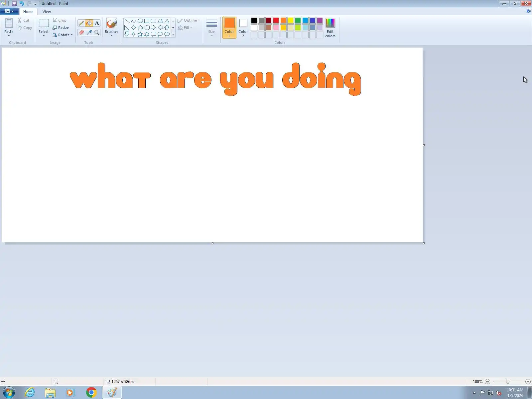The image size is (532, 399).
Task: Select the Text tool
Action: pyautogui.click(x=97, y=23)
